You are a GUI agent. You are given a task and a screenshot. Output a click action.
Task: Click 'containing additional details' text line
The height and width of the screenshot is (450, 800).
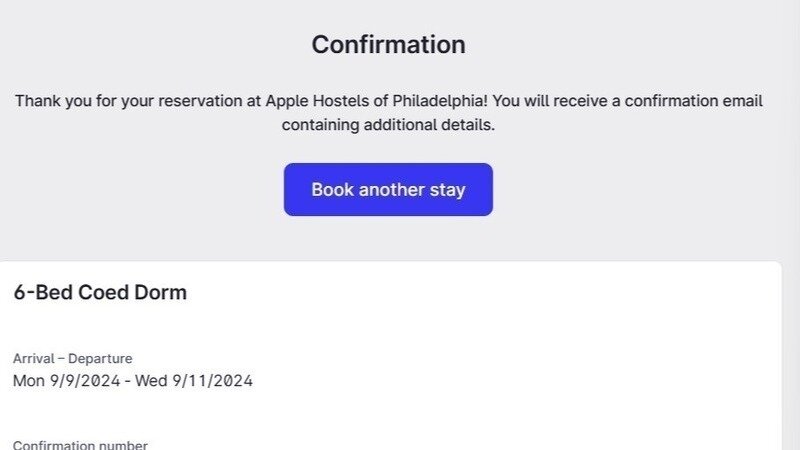[x=388, y=126]
